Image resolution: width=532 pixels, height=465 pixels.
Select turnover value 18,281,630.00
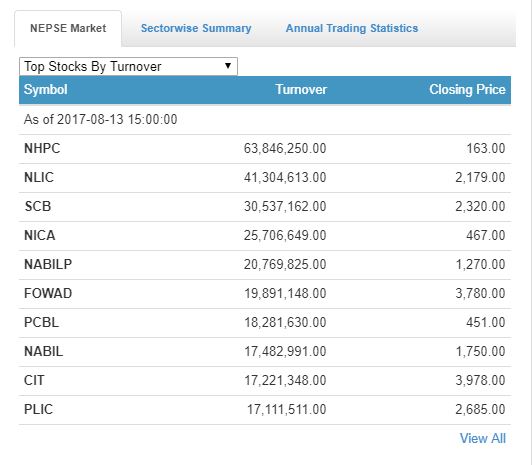(x=285, y=322)
